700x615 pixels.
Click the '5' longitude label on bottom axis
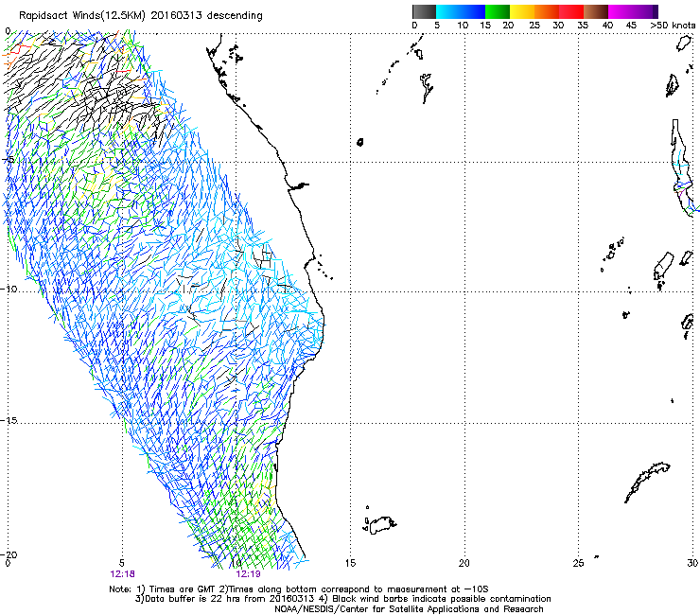[121, 563]
